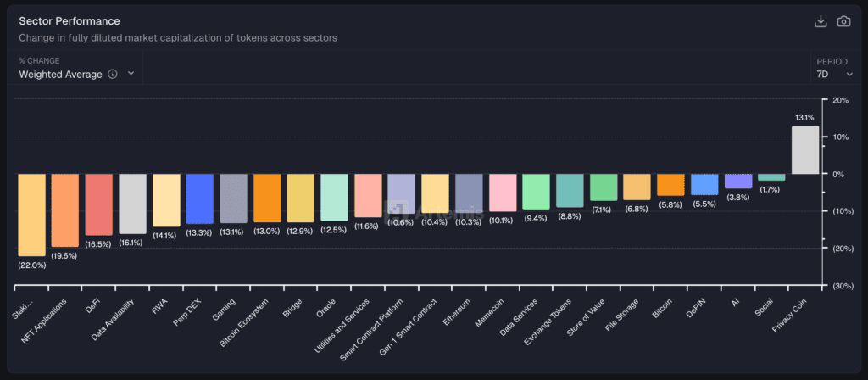Click the Bridge yellow bar
The height and width of the screenshot is (380, 868).
[301, 198]
